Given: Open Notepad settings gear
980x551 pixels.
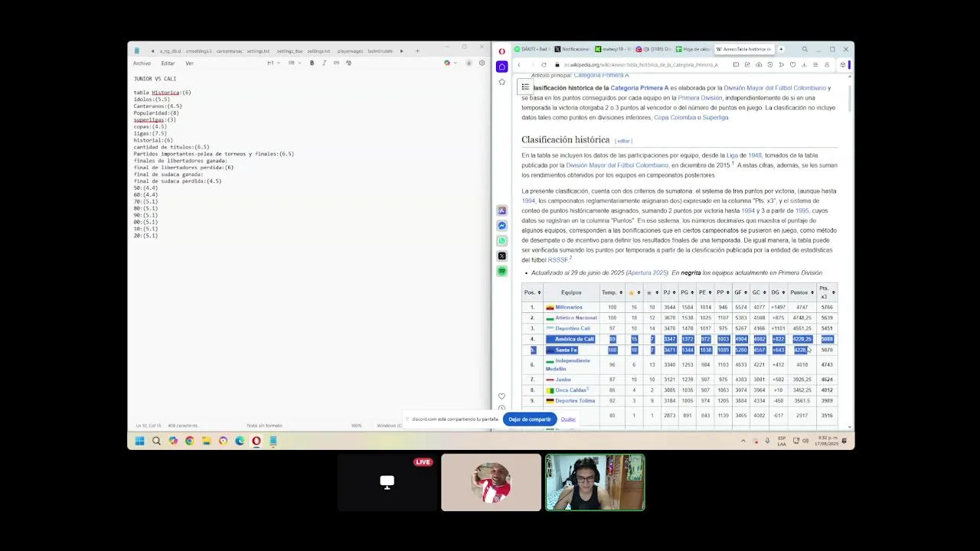Looking at the screenshot, I should pos(482,63).
